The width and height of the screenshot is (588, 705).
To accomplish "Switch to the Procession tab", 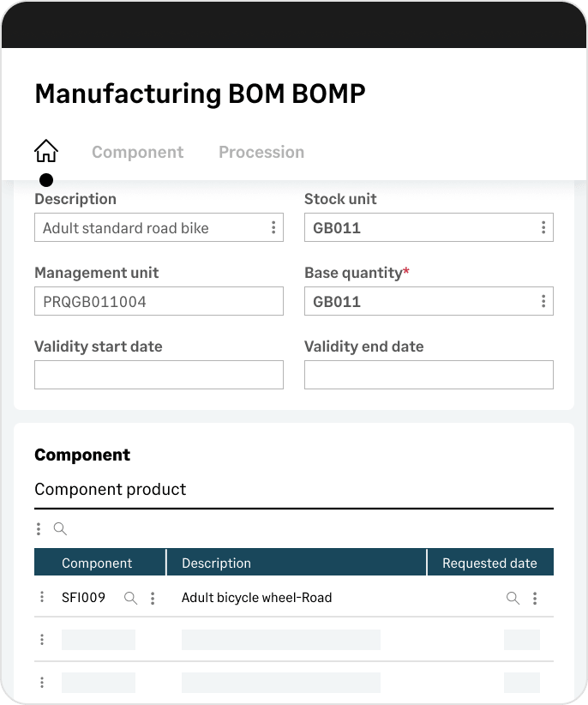I will 261,152.
